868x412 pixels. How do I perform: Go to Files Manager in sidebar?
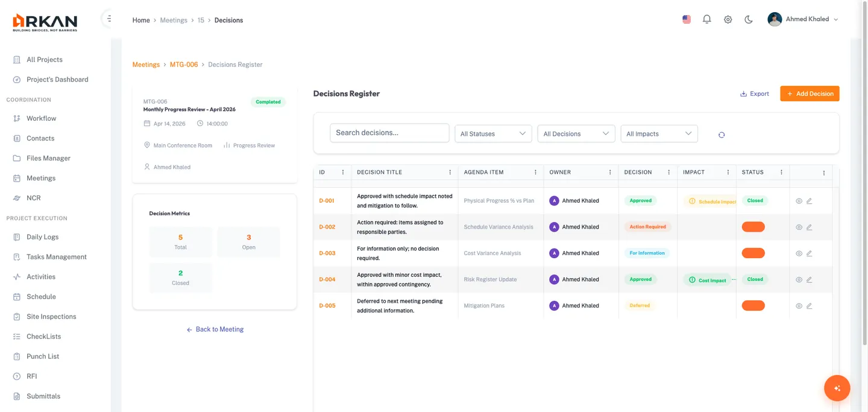(48, 158)
